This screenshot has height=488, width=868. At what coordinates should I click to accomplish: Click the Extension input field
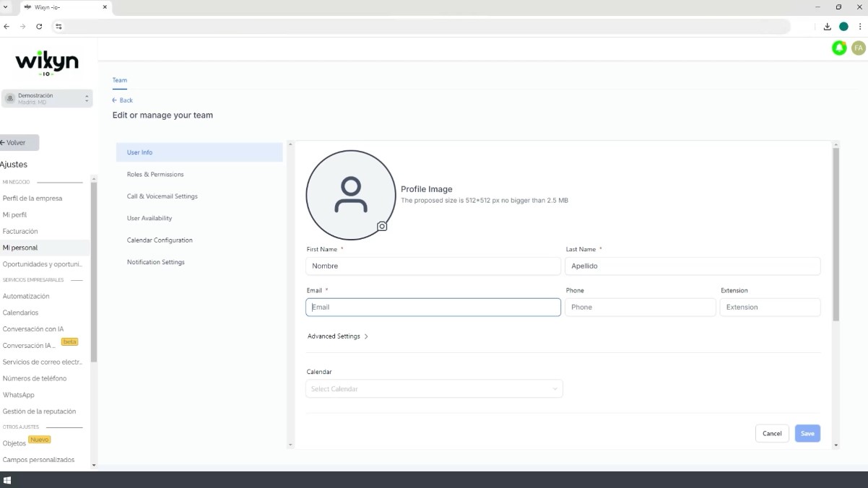click(771, 307)
